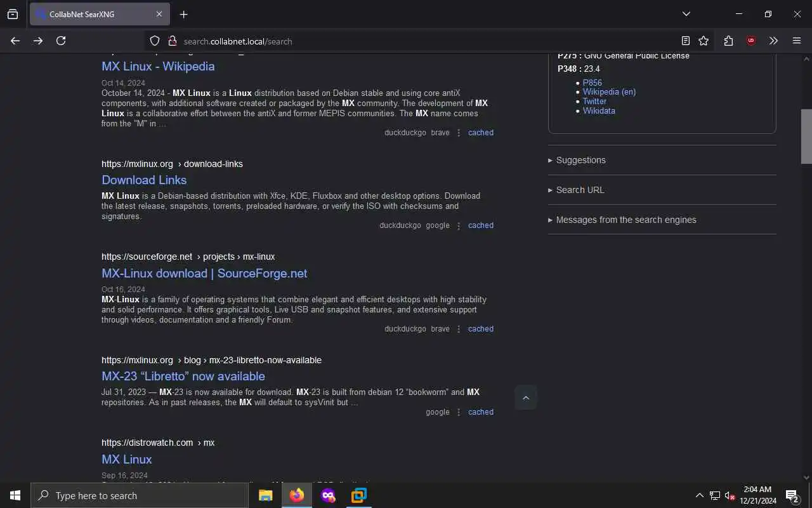Open cached link for MX-23 Libretto result
This screenshot has height=508, width=812.
point(481,412)
